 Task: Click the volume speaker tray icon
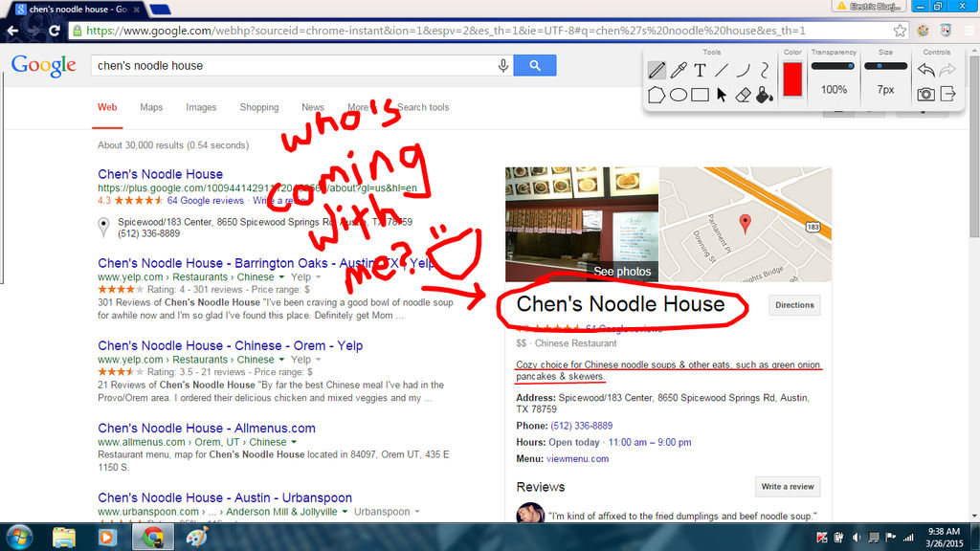click(857, 538)
